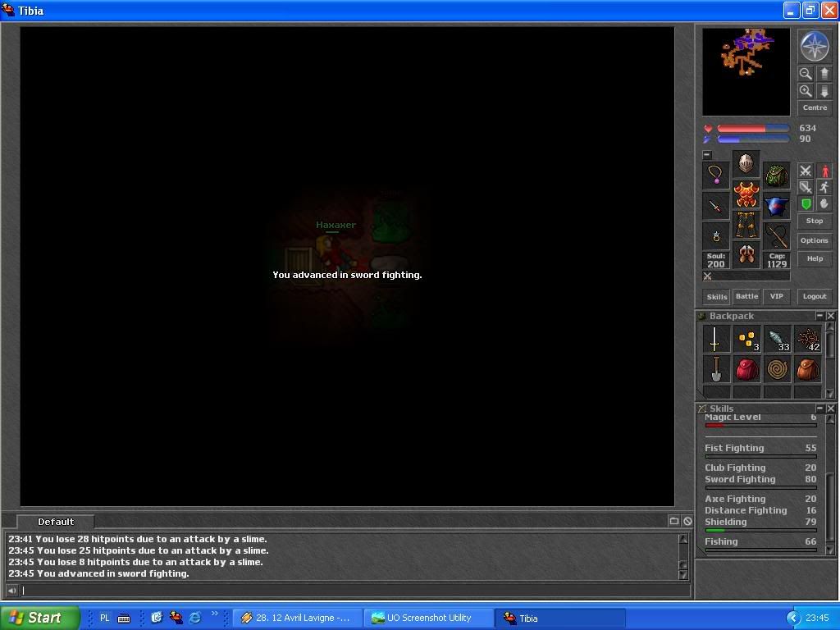The width and height of the screenshot is (840, 630).
Task: Switch to the Default chat tab
Action: pyautogui.click(x=56, y=522)
